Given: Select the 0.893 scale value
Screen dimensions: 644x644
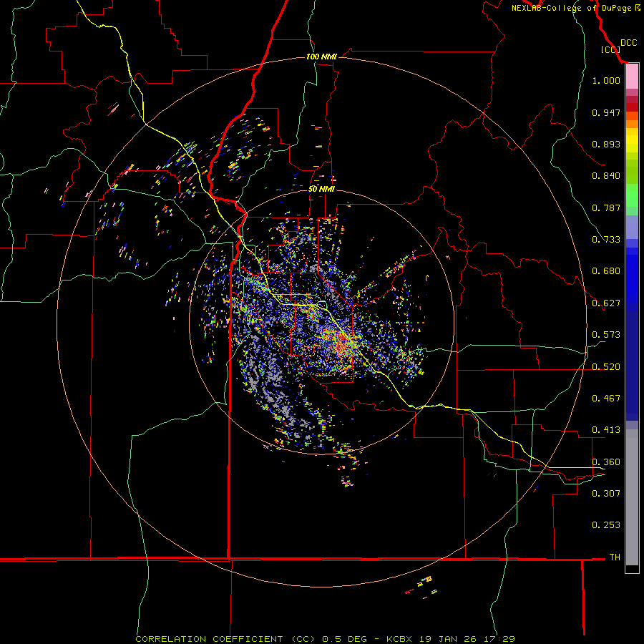Looking at the screenshot, I should pyautogui.click(x=606, y=144).
